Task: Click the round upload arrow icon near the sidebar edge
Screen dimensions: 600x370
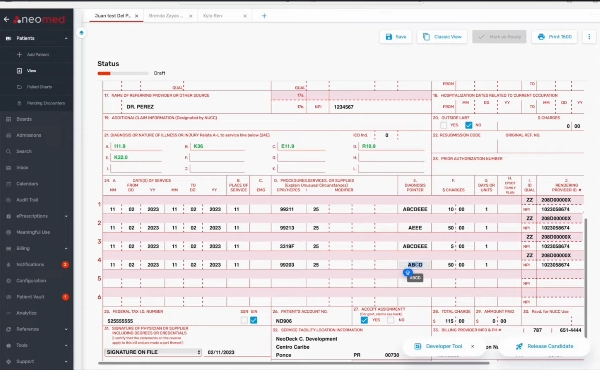Action: (x=81, y=33)
